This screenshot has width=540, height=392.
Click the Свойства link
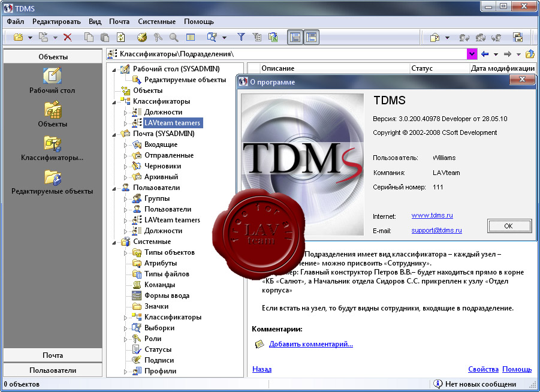(483, 369)
